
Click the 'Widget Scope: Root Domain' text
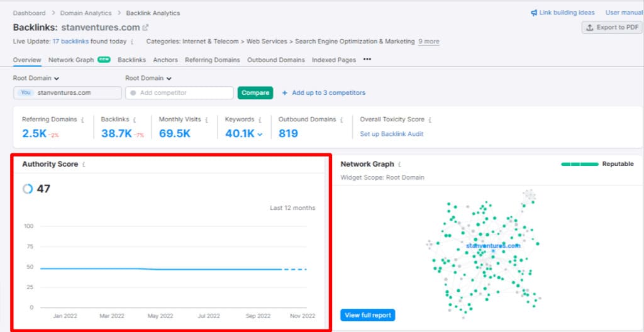(382, 178)
